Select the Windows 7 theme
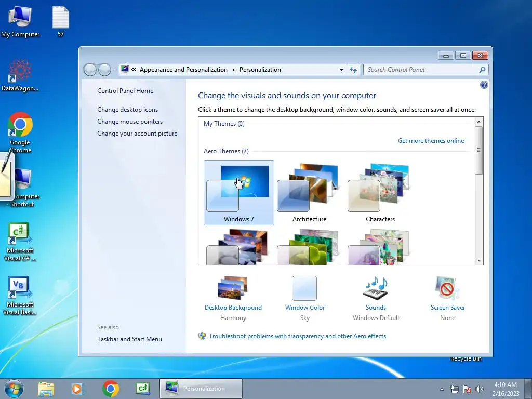The height and width of the screenshot is (399, 532). pyautogui.click(x=239, y=193)
